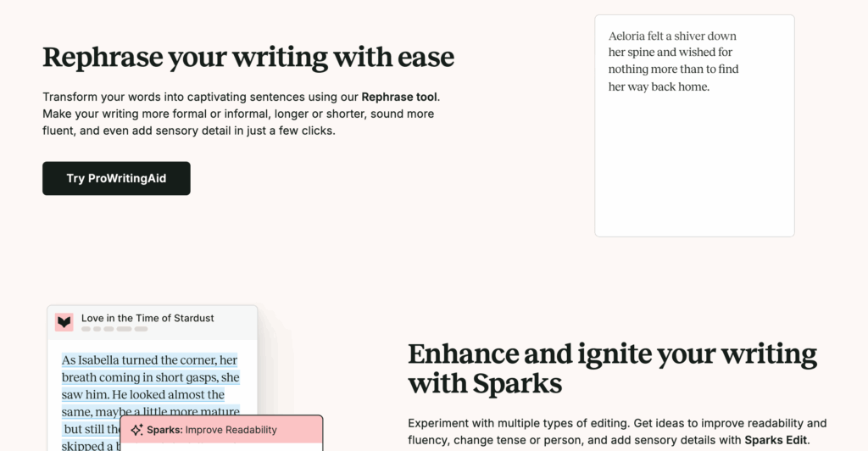Click the 'Rephrase your writing with ease' heading
Screen dimensions: 868x451
(x=248, y=58)
